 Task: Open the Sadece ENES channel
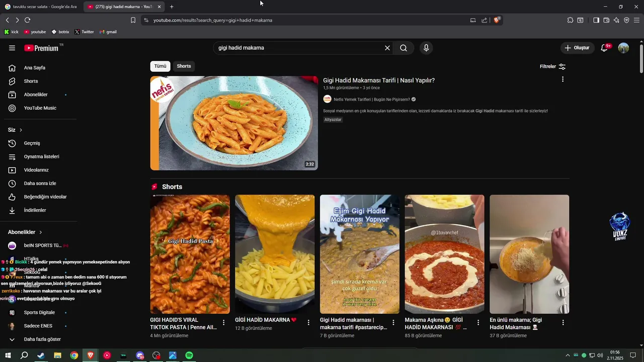tap(39, 326)
